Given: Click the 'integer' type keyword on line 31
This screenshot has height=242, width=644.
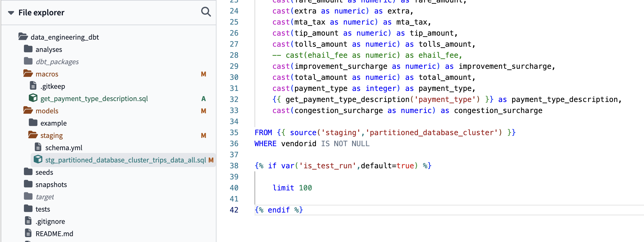Looking at the screenshot, I should [x=381, y=88].
